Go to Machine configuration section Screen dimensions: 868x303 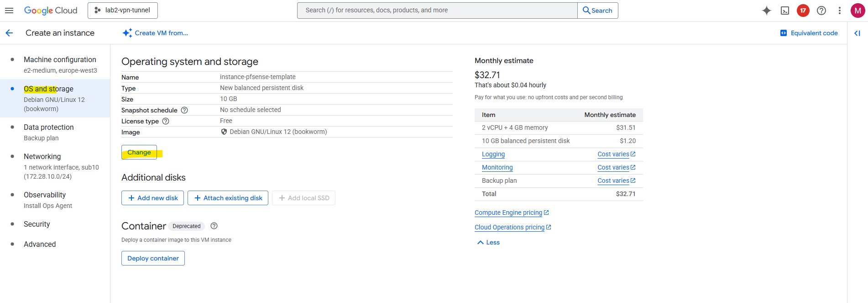[x=60, y=60]
